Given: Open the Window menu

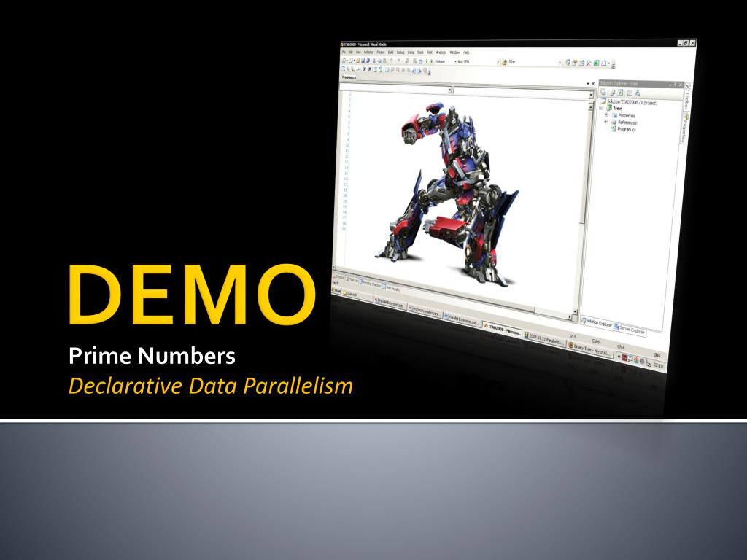Looking at the screenshot, I should click(x=454, y=52).
